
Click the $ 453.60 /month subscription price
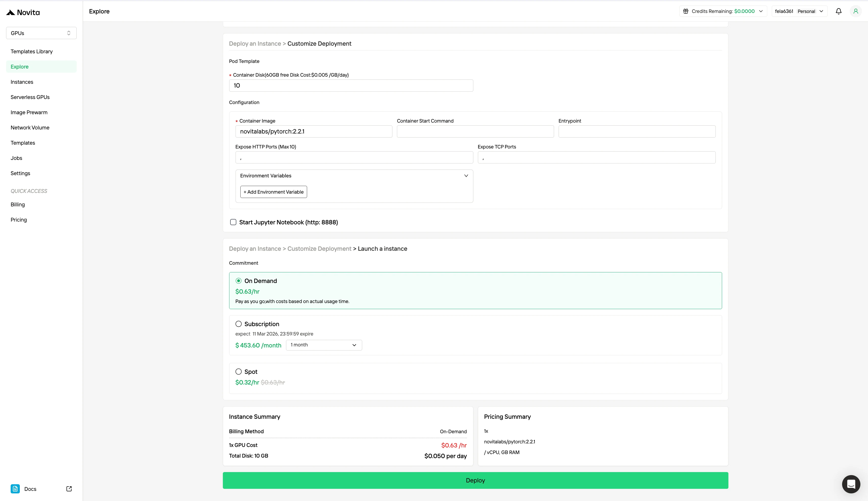[258, 345]
